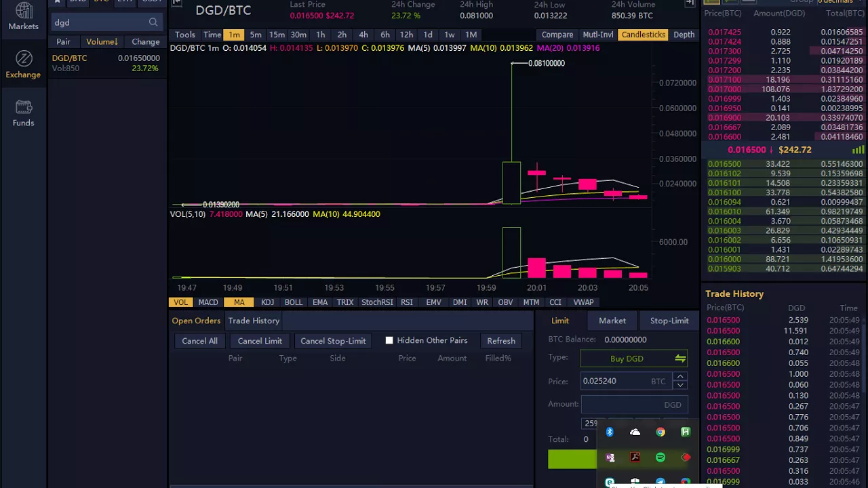868x488 pixels.
Task: Click the green signal strength bars
Action: click(x=858, y=150)
